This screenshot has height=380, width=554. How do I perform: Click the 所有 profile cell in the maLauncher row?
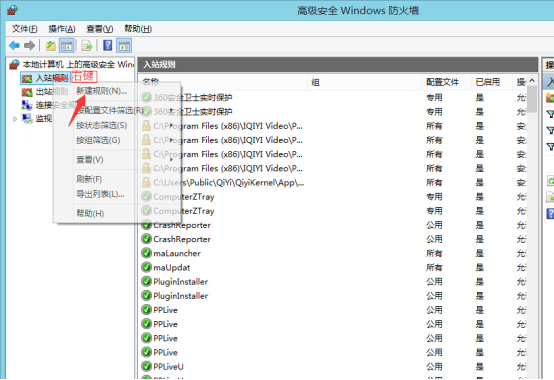point(434,253)
